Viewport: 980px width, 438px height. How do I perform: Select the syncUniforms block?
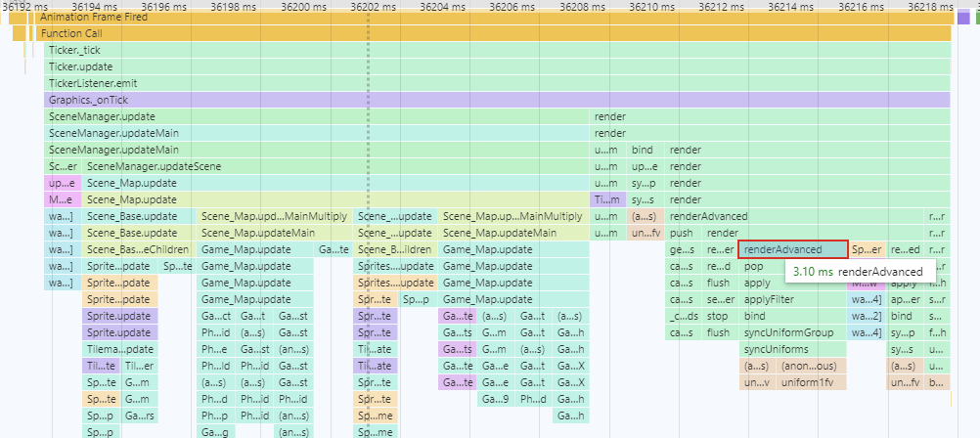tap(792, 349)
